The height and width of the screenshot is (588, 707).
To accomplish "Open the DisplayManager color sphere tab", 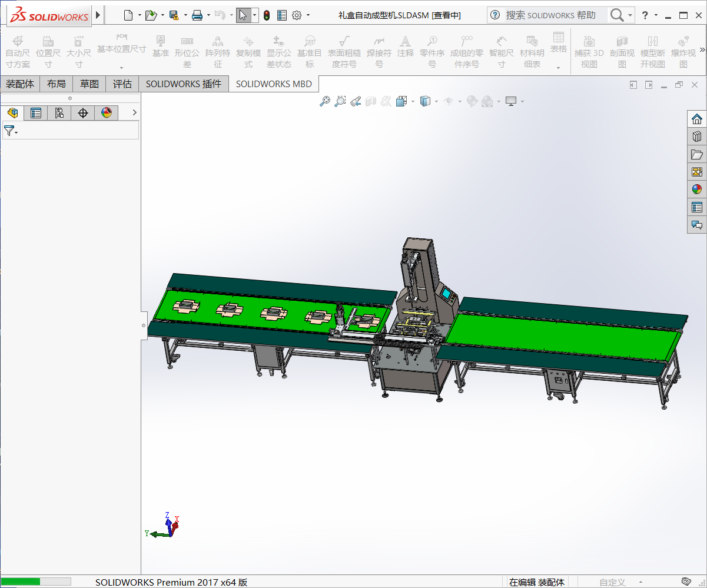I will click(x=107, y=113).
